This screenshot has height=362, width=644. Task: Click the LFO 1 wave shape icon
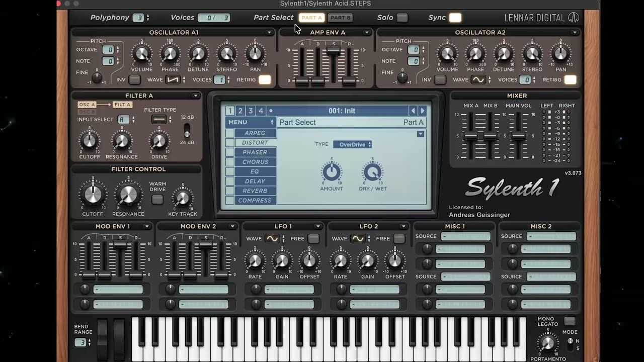272,238
